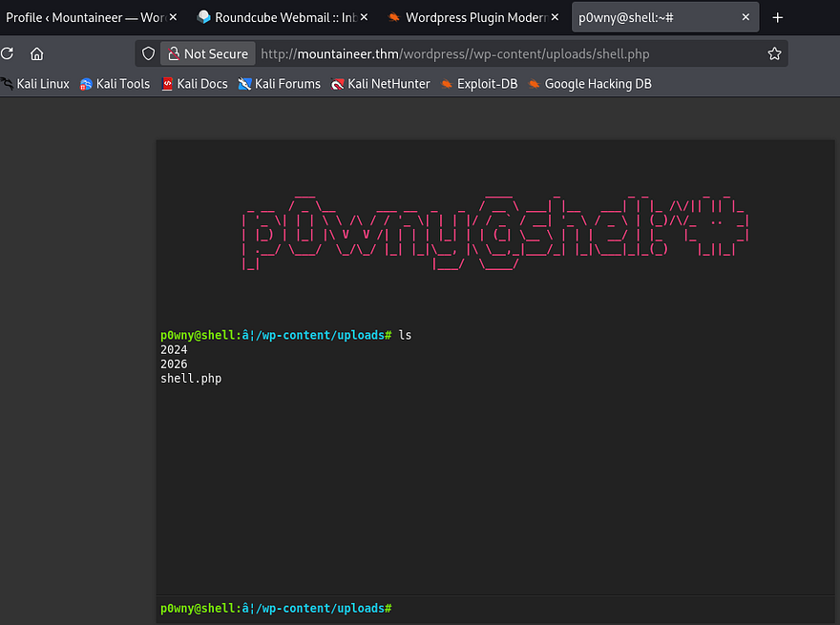Click the browser reload icon
The height and width of the screenshot is (625, 840).
coord(6,54)
